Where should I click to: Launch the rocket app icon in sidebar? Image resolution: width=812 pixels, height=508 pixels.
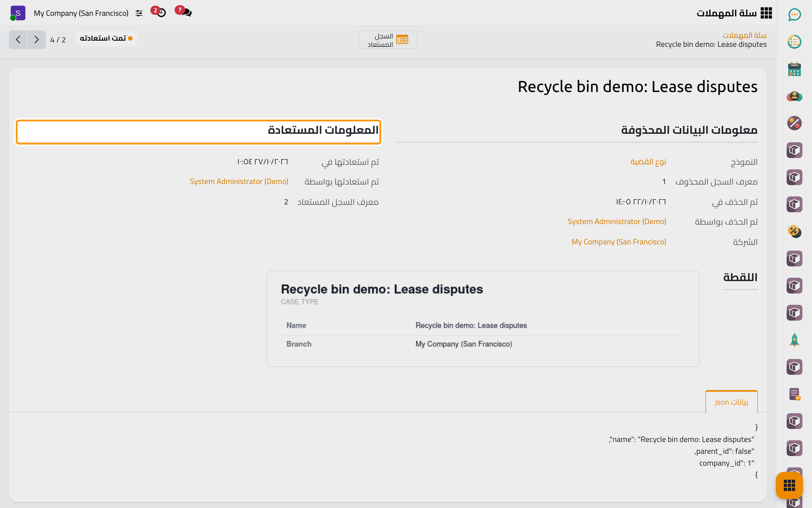click(x=794, y=340)
